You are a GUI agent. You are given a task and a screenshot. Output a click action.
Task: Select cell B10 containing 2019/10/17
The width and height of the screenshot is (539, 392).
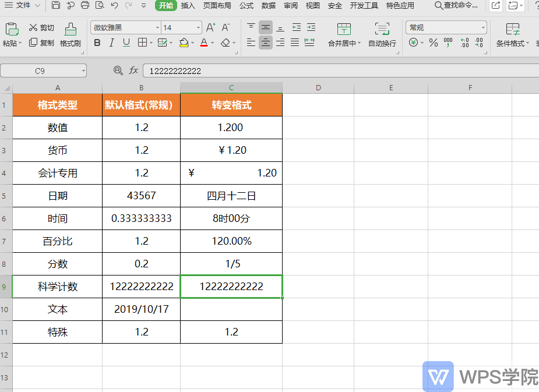(141, 309)
